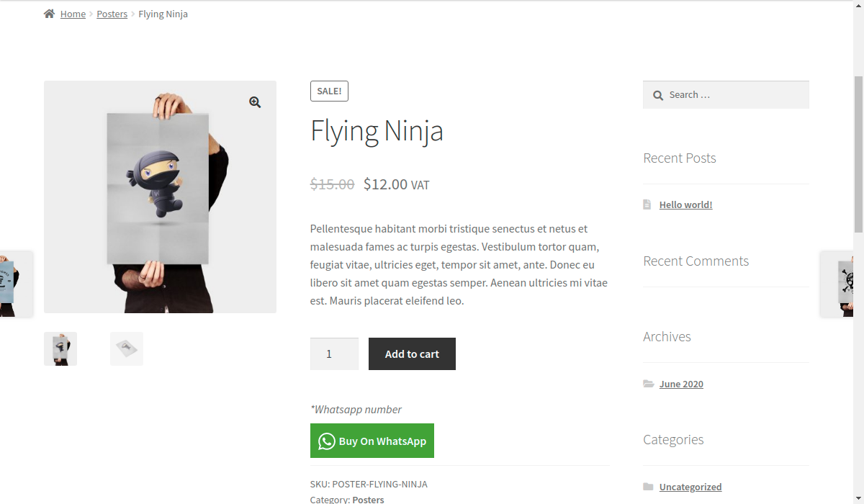
Task: Type in the sidebar Search field
Action: pos(734,94)
